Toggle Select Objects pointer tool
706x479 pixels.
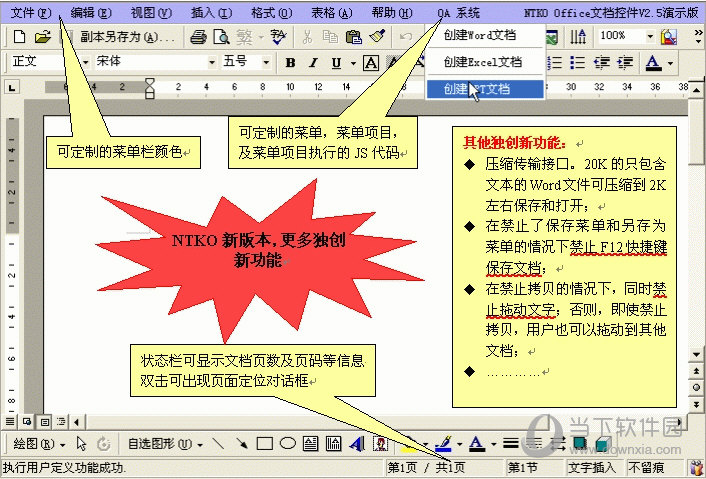[81, 444]
